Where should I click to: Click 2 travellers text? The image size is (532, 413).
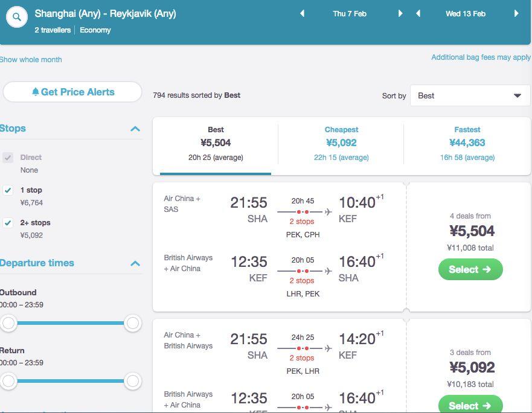53,30
